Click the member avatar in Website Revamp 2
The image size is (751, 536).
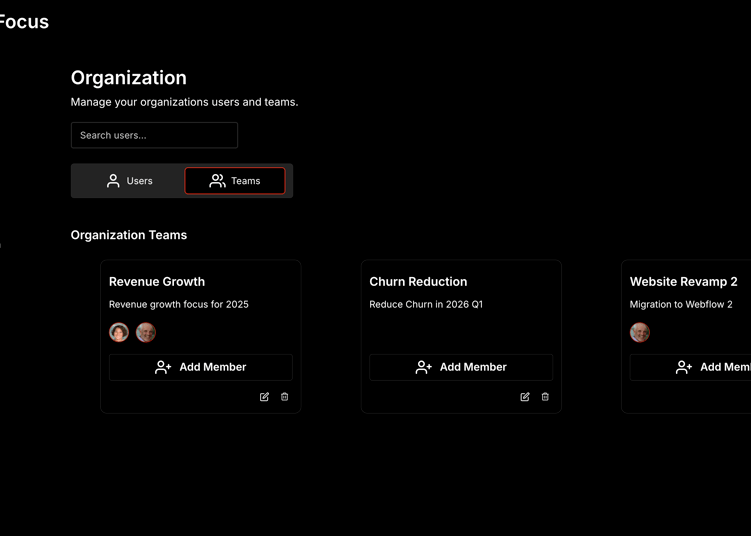pyautogui.click(x=640, y=332)
